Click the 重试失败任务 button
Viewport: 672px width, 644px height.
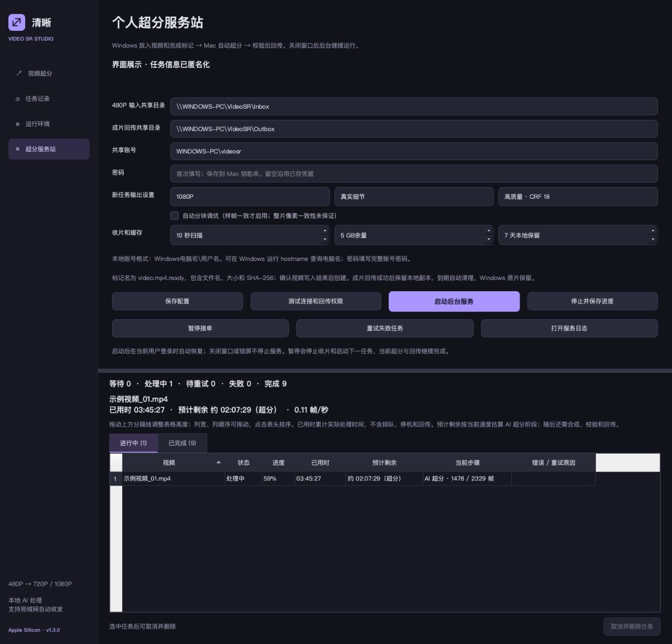click(x=385, y=328)
